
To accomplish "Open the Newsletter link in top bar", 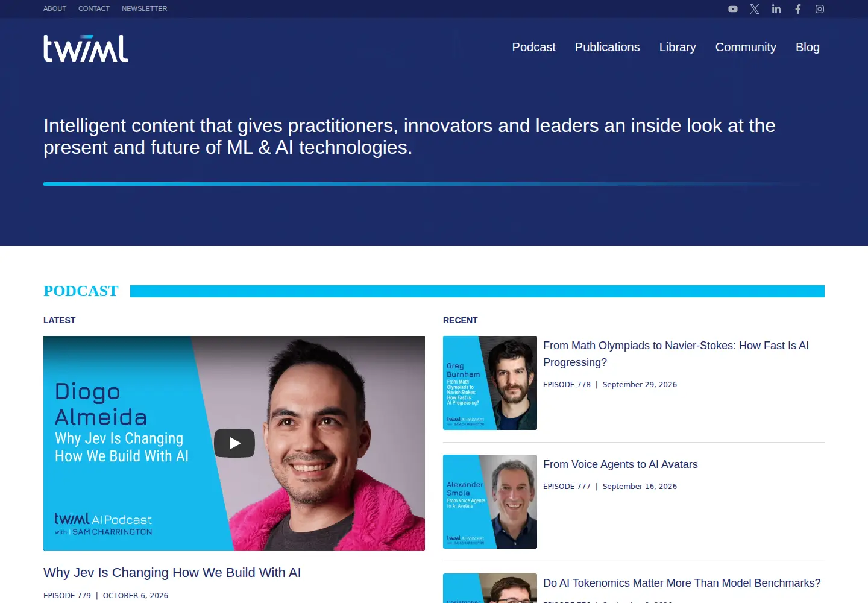I will 145,8.
